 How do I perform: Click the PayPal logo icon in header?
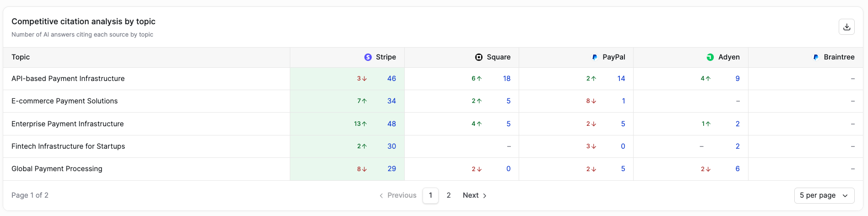tap(595, 57)
